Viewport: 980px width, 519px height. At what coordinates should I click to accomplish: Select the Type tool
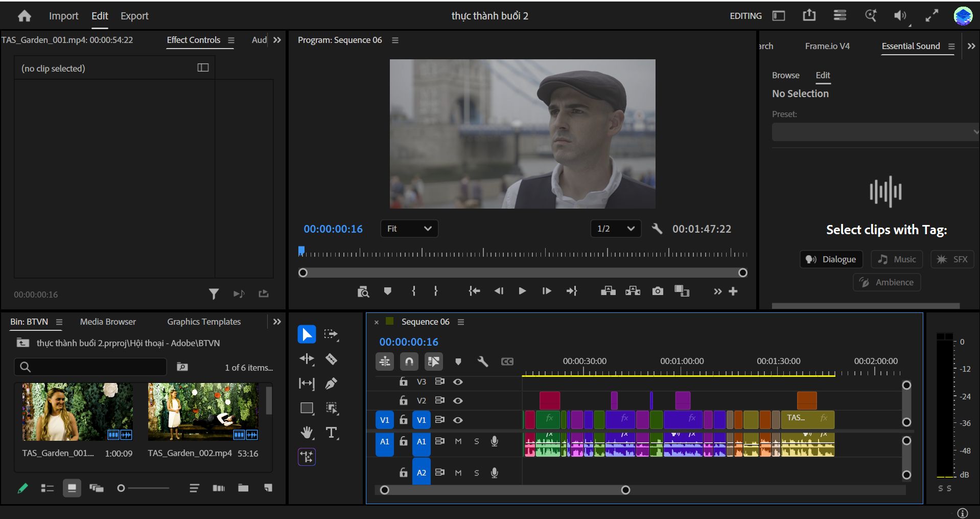tap(331, 433)
